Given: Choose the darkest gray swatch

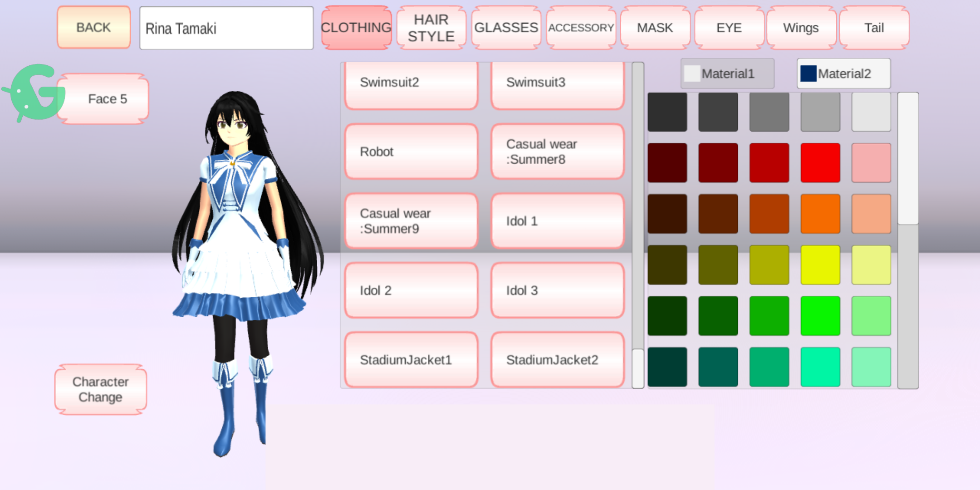Looking at the screenshot, I should pos(667,112).
